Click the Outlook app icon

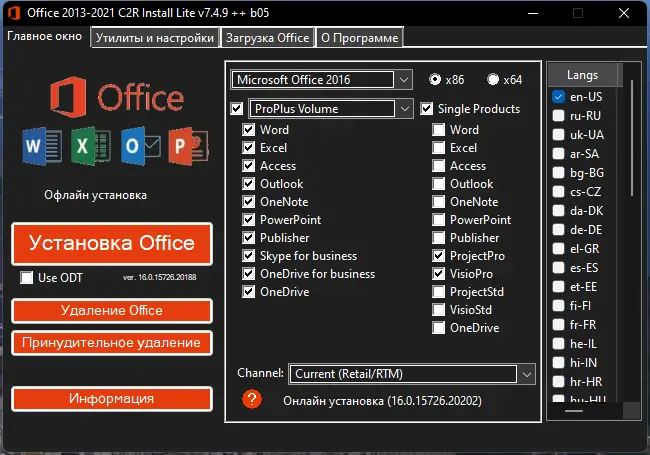(x=141, y=146)
